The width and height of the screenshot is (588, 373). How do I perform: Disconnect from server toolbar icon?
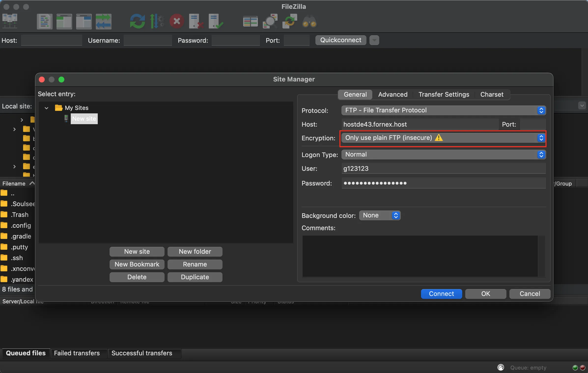[196, 21]
